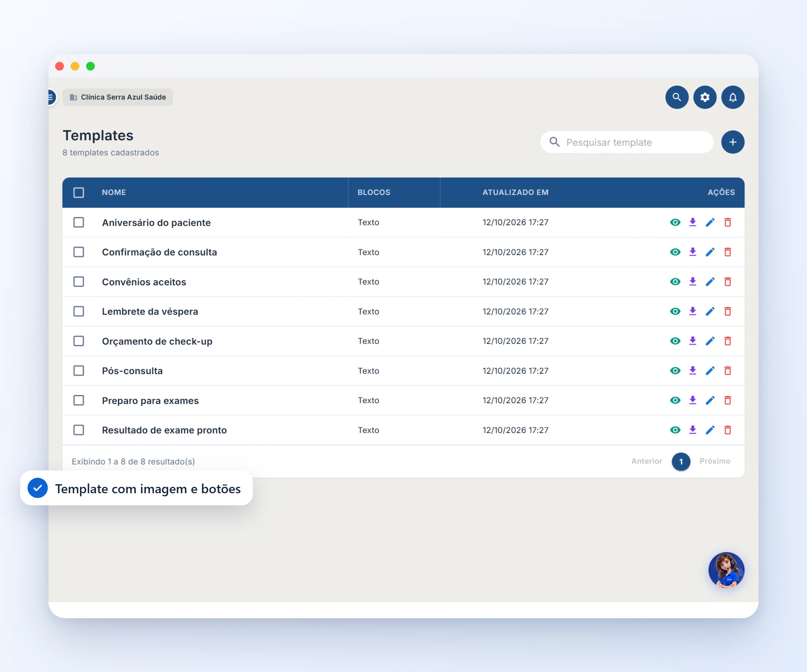807x672 pixels.
Task: Delete the Lembrete da véspera template
Action: pyautogui.click(x=727, y=311)
